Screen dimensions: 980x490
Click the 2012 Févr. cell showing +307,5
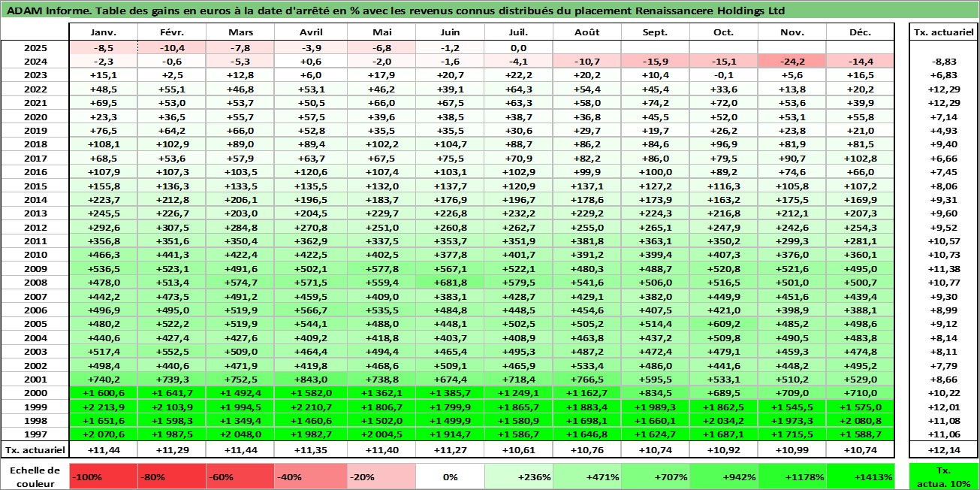click(x=172, y=227)
